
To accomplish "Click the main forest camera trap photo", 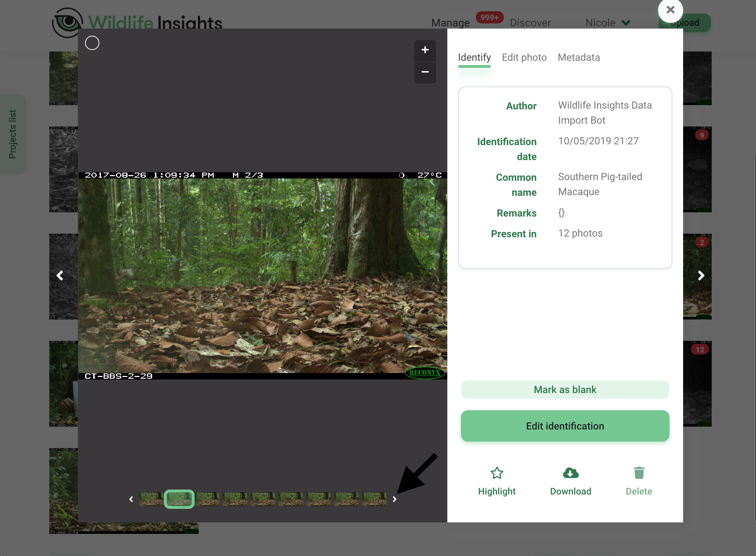I will [x=263, y=275].
